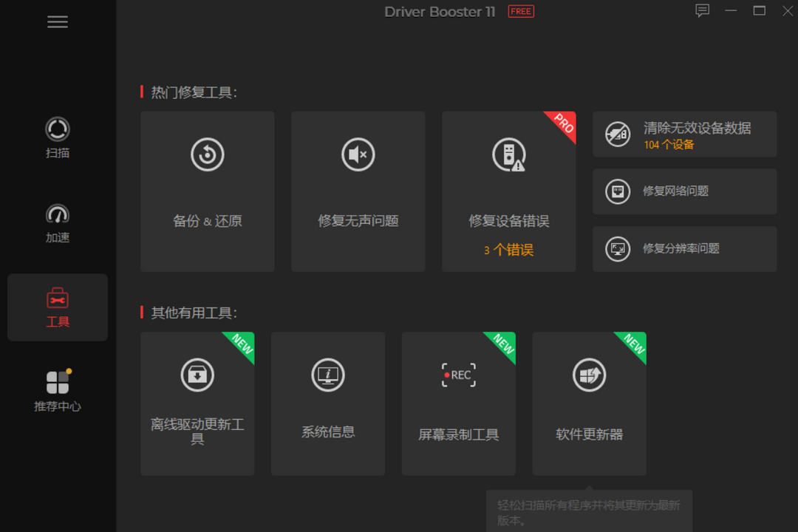This screenshot has height=532, width=798.
Task: Open the 修复分辨率问题 tool
Action: tap(683, 249)
